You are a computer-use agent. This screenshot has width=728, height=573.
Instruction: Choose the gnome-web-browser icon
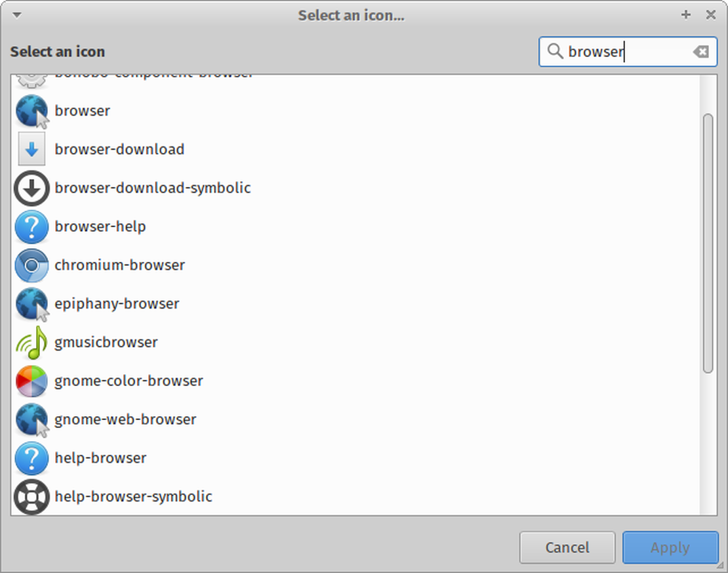point(31,419)
